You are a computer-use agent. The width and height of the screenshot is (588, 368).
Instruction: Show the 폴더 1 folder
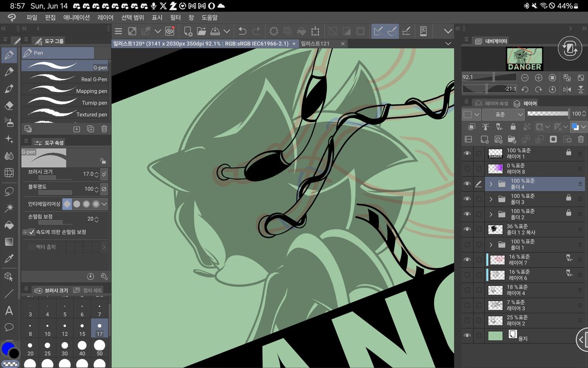pyautogui.click(x=467, y=244)
